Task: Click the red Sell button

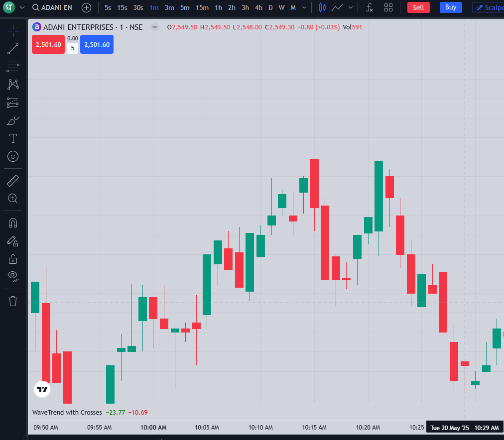Action: tap(418, 7)
